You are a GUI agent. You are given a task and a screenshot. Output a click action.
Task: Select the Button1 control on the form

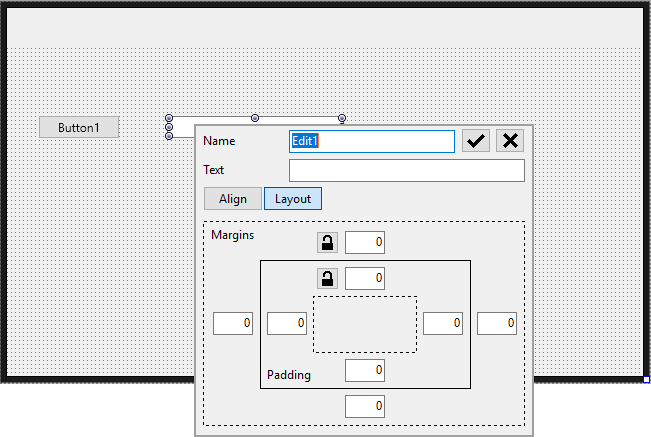(x=79, y=127)
